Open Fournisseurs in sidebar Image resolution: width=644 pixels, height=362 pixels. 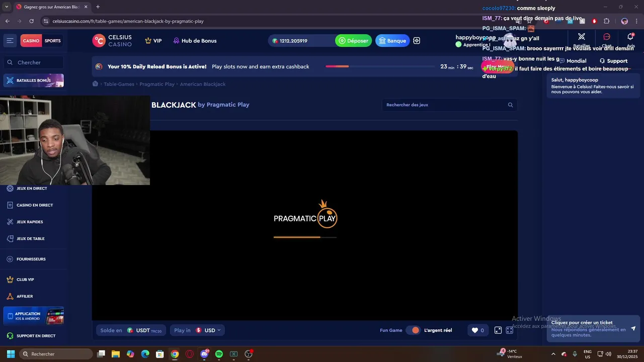tap(26, 259)
